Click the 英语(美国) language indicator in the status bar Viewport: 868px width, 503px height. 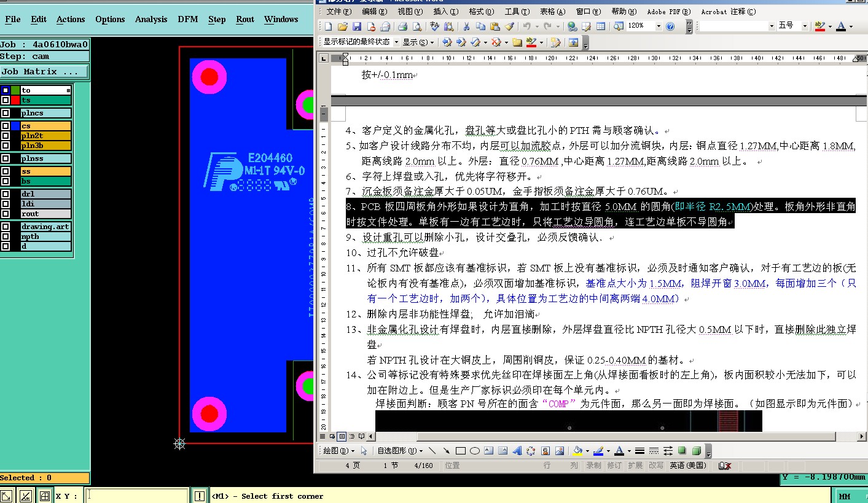(x=688, y=466)
